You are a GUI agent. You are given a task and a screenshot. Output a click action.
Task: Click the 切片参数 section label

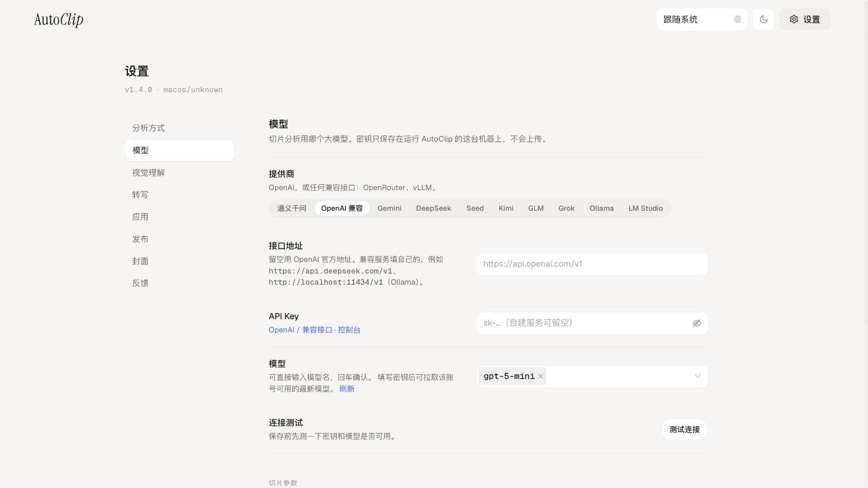(283, 483)
